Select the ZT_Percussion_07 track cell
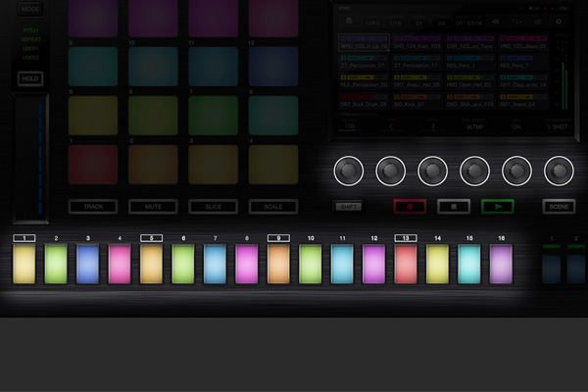This screenshot has height=392, width=588. pos(364,62)
